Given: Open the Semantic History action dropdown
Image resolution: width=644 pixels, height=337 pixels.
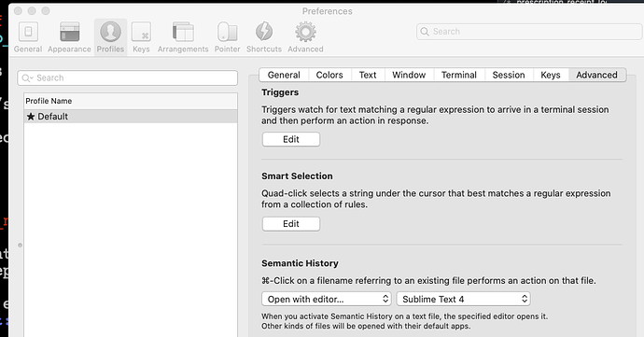Looking at the screenshot, I should click(327, 299).
